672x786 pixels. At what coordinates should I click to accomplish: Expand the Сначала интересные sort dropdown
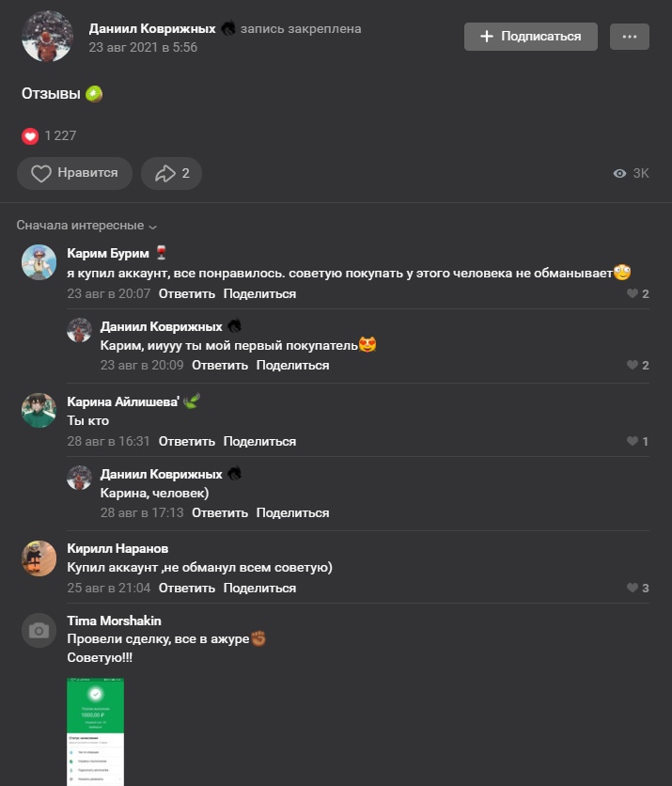86,226
